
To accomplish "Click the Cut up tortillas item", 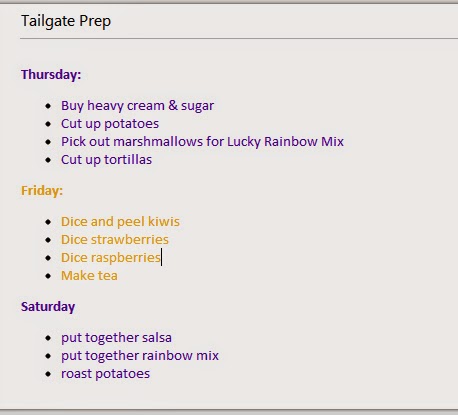I will coord(106,160).
